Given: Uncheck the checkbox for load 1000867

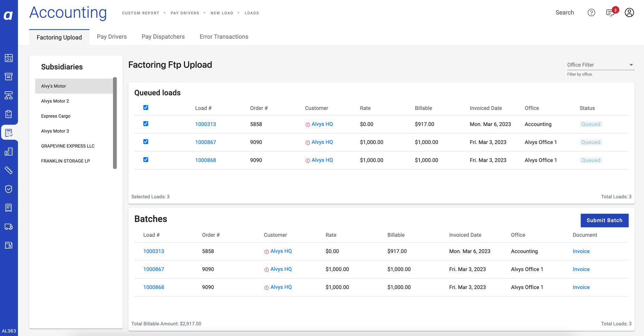Looking at the screenshot, I should pyautogui.click(x=146, y=142).
